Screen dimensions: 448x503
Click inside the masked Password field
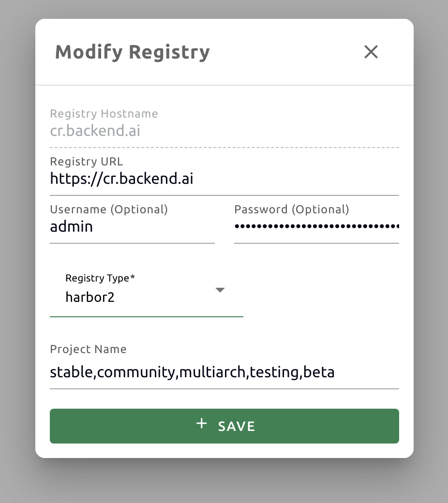[316, 226]
